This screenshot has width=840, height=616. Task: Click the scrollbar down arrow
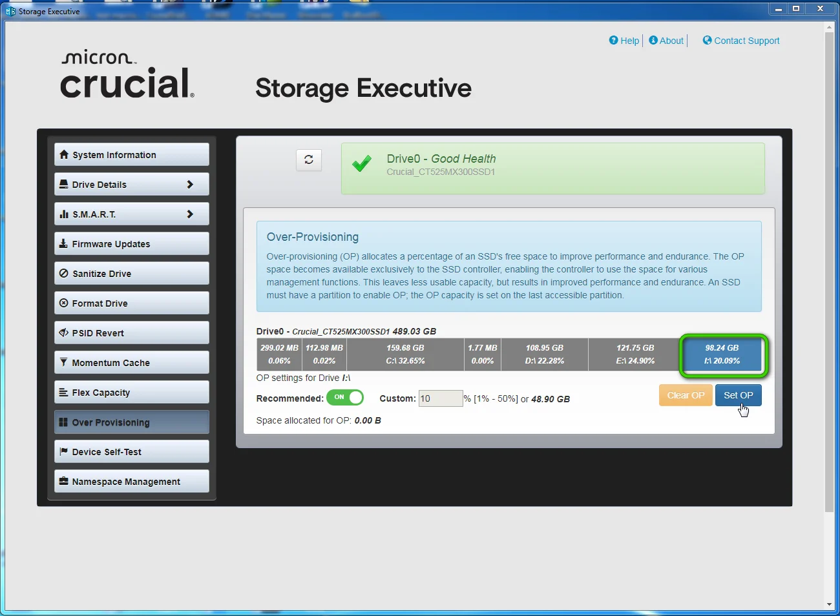[x=829, y=604]
